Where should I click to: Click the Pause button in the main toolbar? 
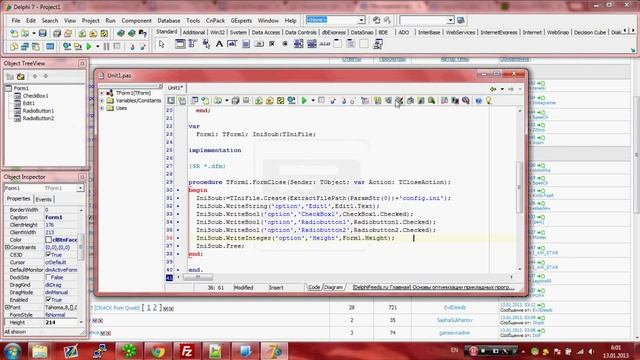point(107,47)
